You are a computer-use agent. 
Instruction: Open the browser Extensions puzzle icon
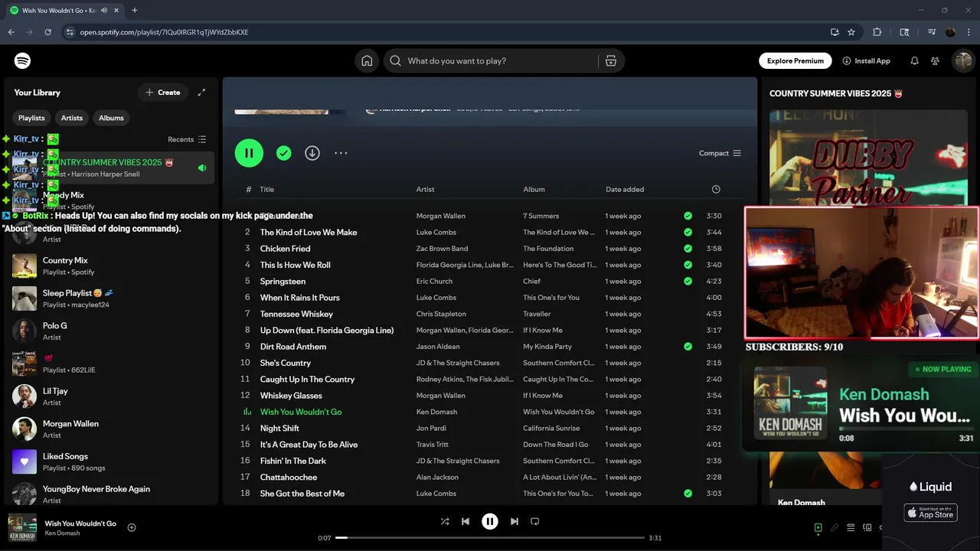pyautogui.click(x=877, y=32)
